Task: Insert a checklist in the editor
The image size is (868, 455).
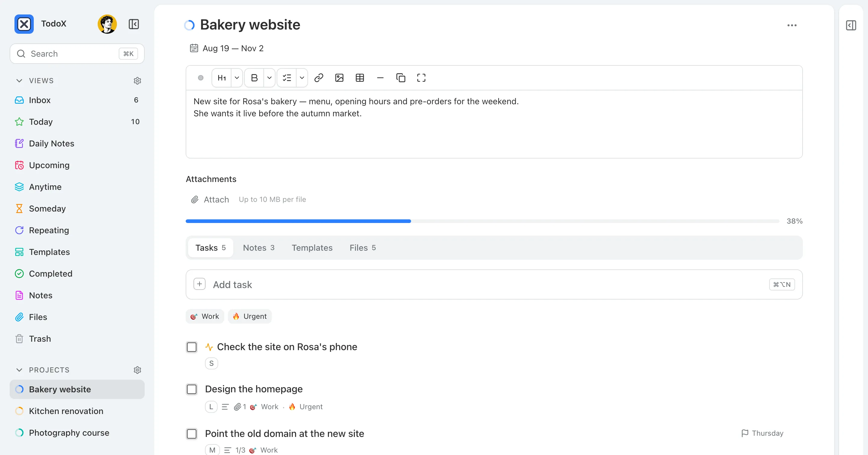Action: coord(287,78)
